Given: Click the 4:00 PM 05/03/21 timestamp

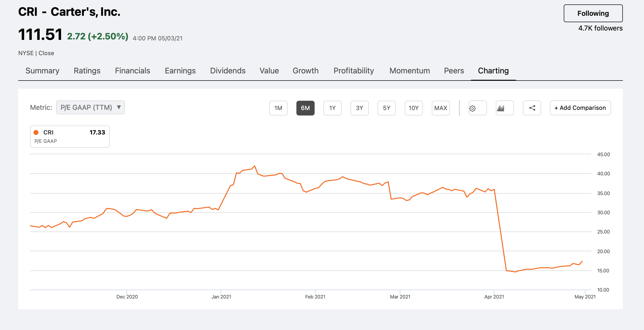Looking at the screenshot, I should coord(158,38).
